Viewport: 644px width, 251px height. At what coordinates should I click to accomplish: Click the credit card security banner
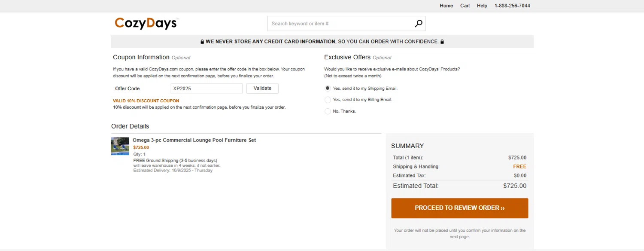[x=322, y=42]
